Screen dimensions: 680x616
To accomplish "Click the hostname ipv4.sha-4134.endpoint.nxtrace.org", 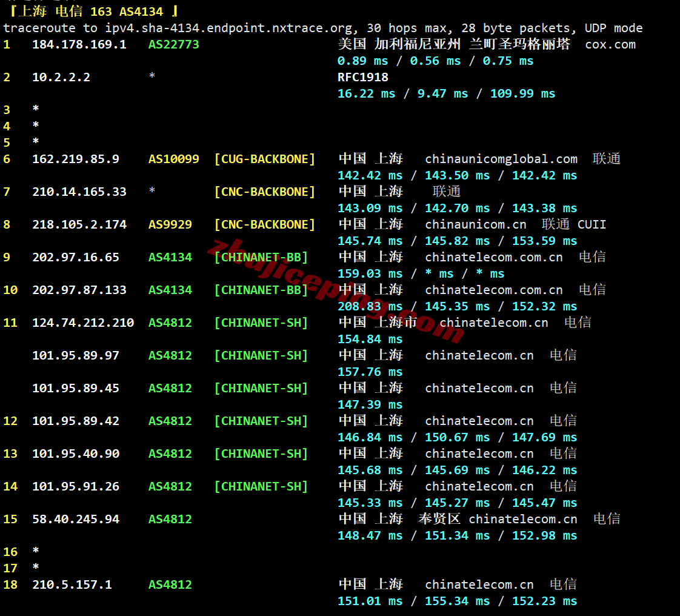I will click(x=228, y=28).
